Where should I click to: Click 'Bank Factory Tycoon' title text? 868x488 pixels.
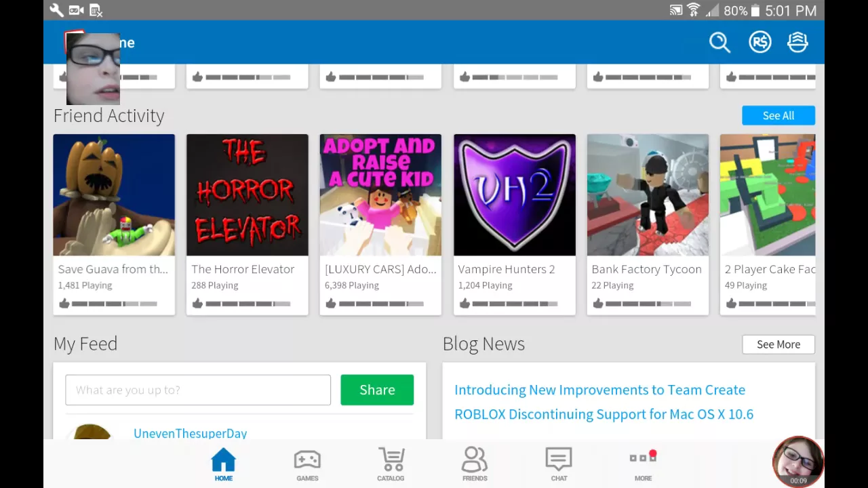[x=646, y=269]
